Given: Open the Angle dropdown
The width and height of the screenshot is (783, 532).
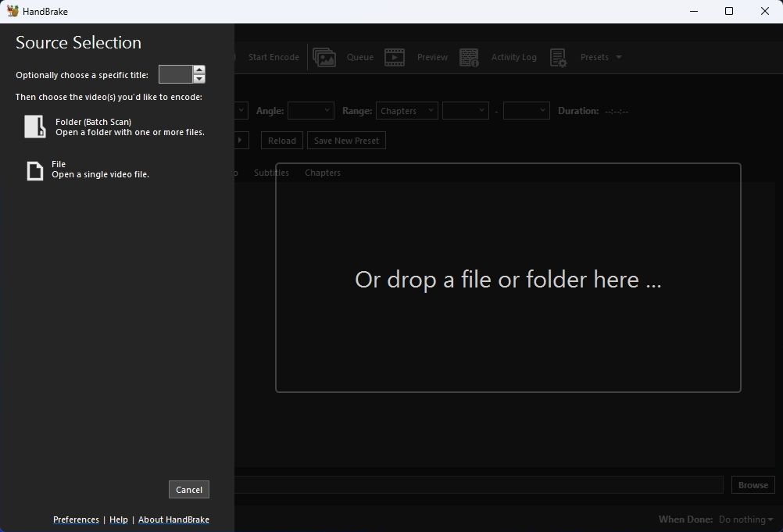Looking at the screenshot, I should click(310, 110).
